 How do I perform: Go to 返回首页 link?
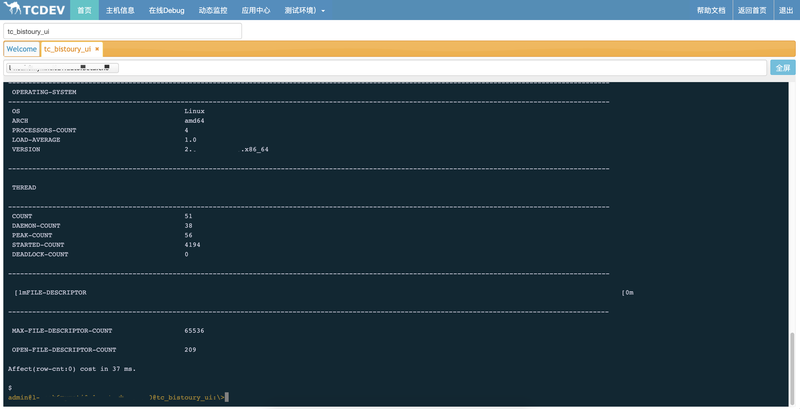pos(752,10)
